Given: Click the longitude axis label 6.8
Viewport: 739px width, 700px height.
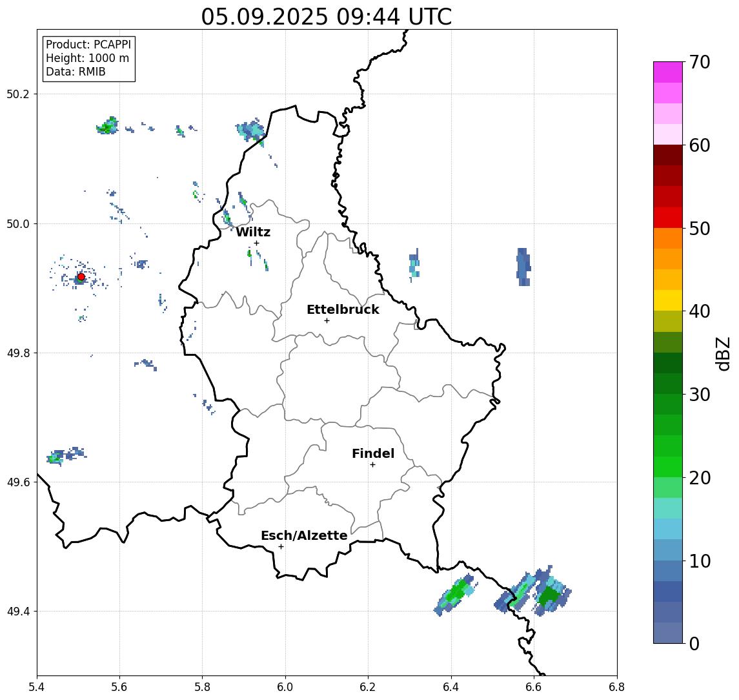Looking at the screenshot, I should 617,687.
